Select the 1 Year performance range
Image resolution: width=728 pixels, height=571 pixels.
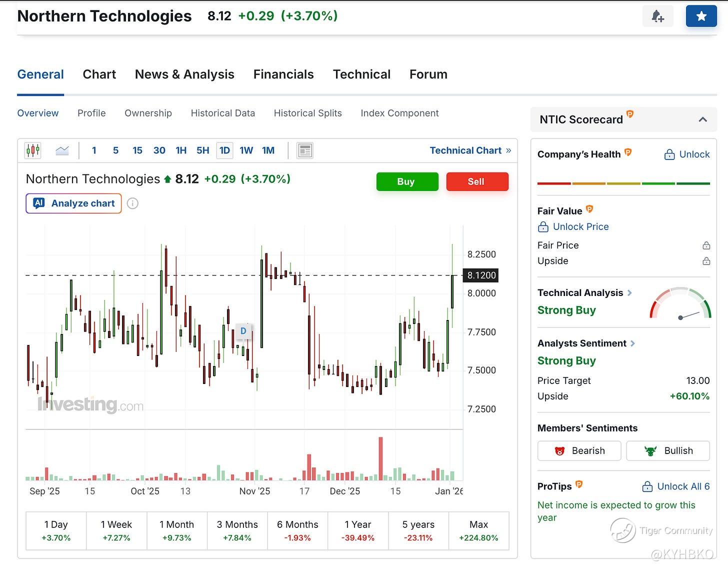[x=358, y=530]
